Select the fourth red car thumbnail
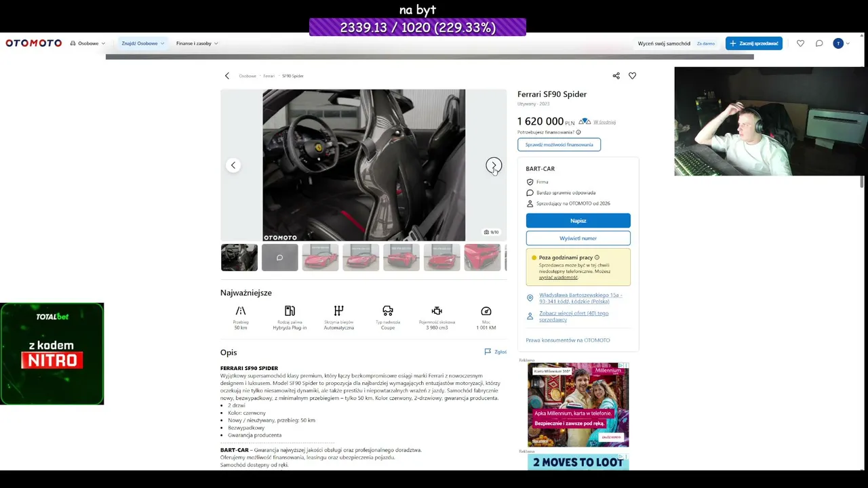Image resolution: width=868 pixels, height=488 pixels. point(442,258)
